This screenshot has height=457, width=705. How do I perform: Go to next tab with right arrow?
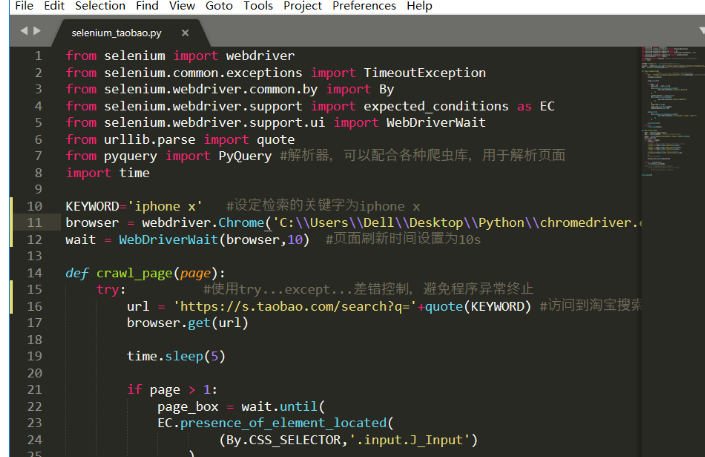click(x=37, y=31)
